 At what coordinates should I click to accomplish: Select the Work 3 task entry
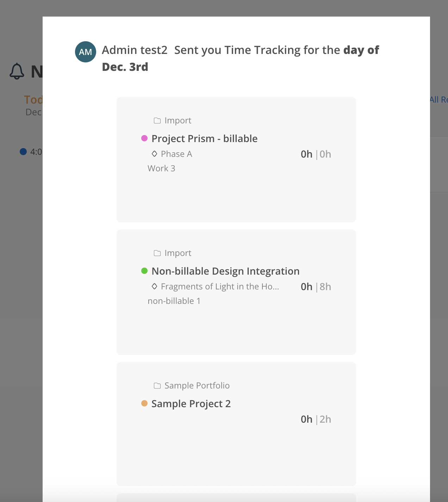click(x=161, y=169)
